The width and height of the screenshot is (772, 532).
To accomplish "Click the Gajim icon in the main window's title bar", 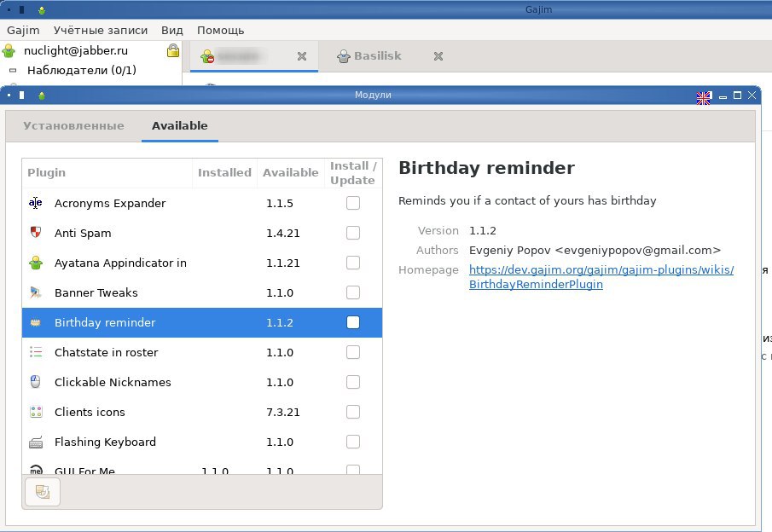I will pos(42,10).
